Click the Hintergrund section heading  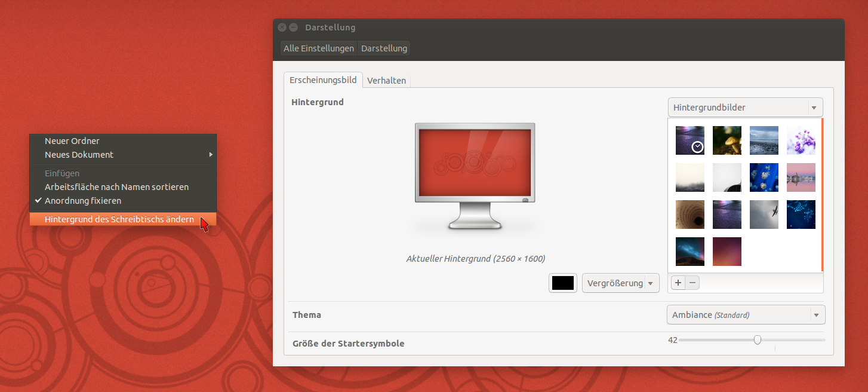click(x=318, y=102)
